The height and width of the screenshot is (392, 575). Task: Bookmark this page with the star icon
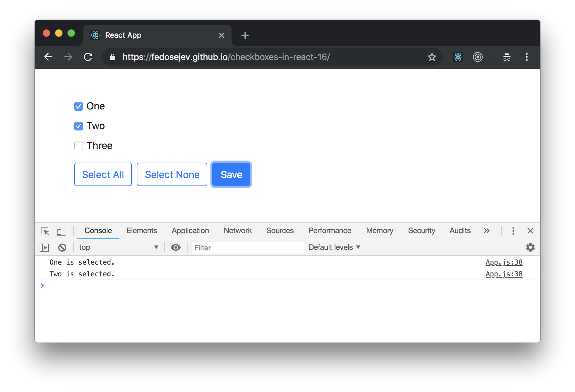point(432,57)
